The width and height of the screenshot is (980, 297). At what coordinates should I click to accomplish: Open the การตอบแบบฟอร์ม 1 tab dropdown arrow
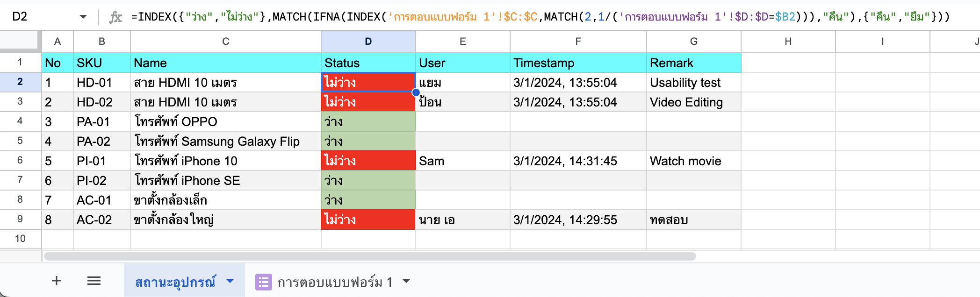(406, 281)
